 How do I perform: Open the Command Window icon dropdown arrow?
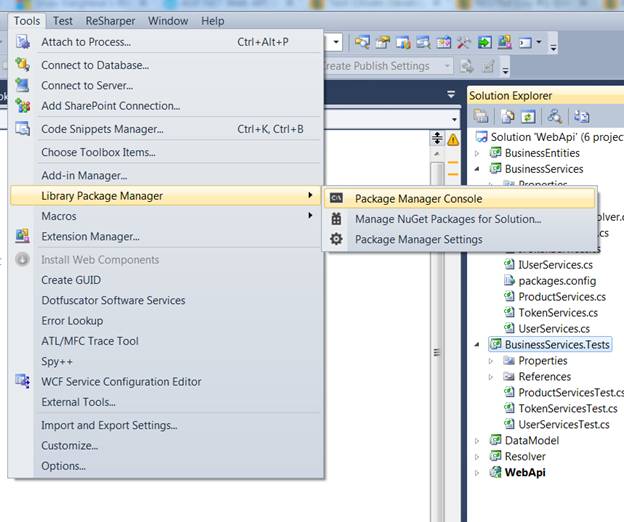(x=539, y=42)
